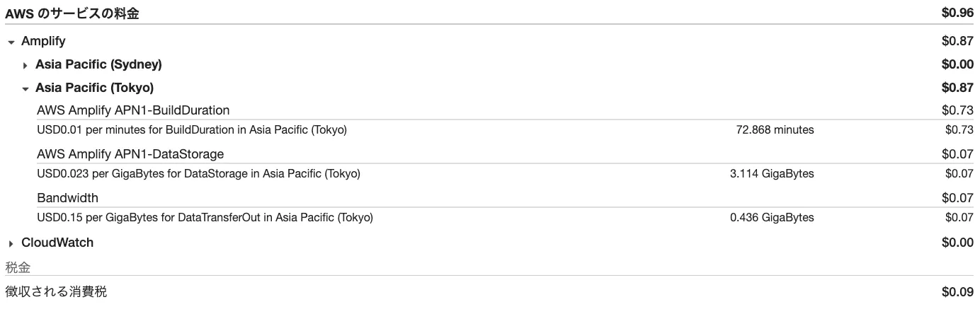This screenshot has width=980, height=309.
Task: Click the 徴収される消費税 tax row
Action: pyautogui.click(x=56, y=291)
